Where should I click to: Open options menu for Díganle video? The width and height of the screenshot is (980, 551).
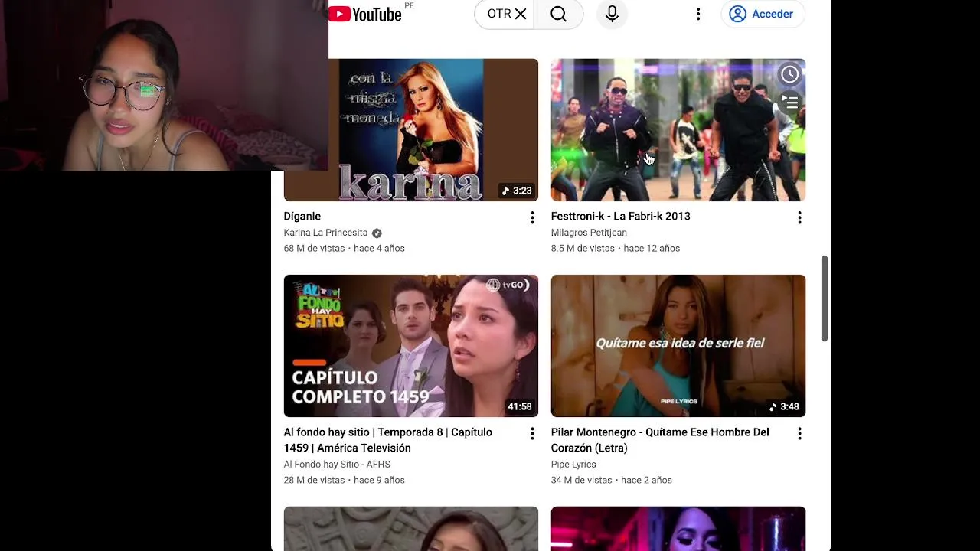[x=532, y=217]
